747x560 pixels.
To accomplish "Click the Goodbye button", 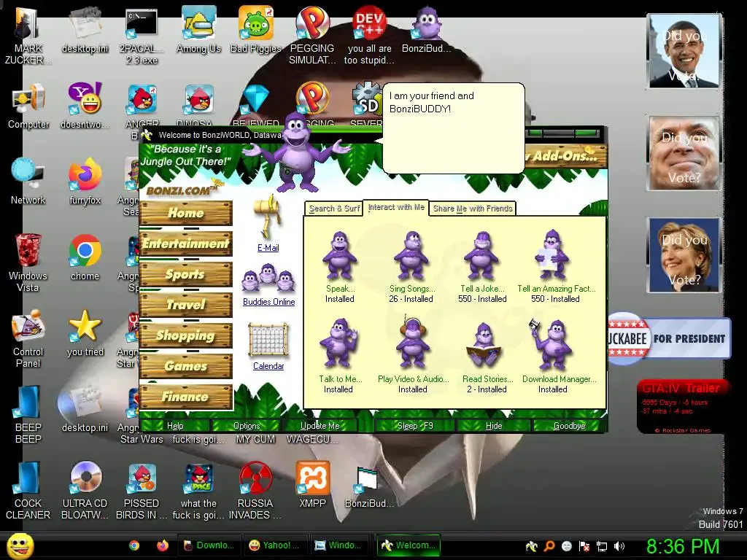I will click(569, 425).
